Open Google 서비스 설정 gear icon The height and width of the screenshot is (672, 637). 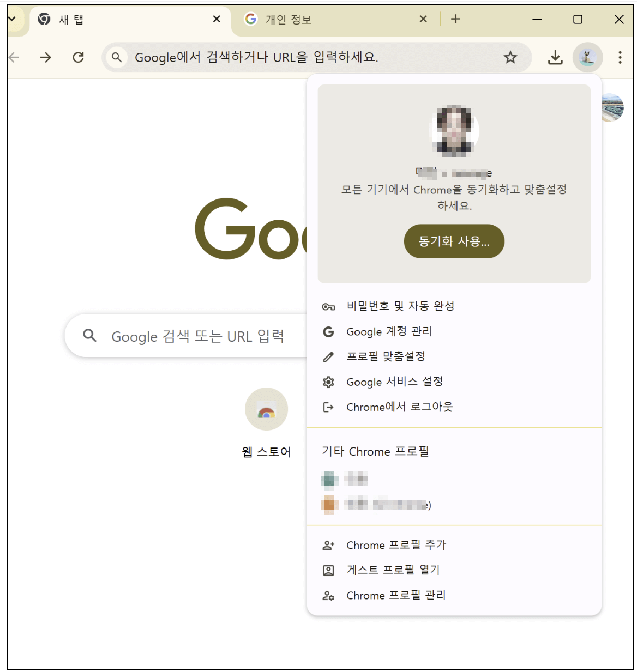point(328,382)
